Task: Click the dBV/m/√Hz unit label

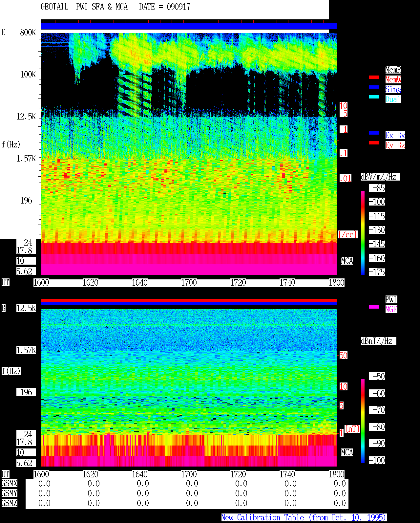Action: [380, 177]
